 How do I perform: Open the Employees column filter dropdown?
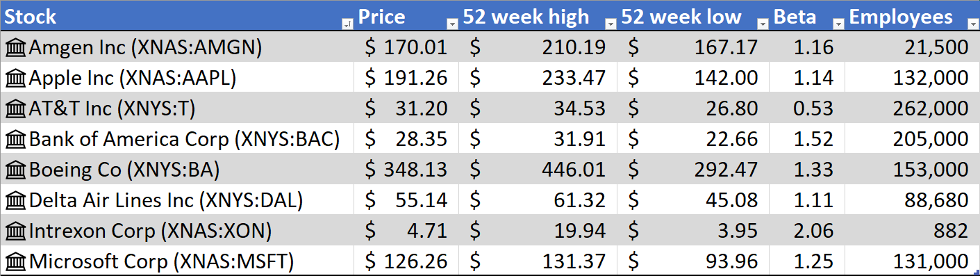tap(972, 24)
